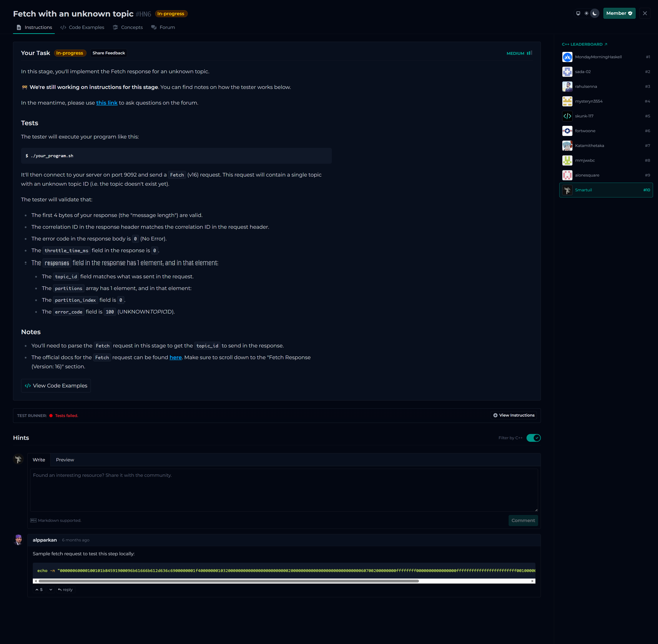Select Write tab in hint editor
658x644 pixels.
click(x=38, y=460)
